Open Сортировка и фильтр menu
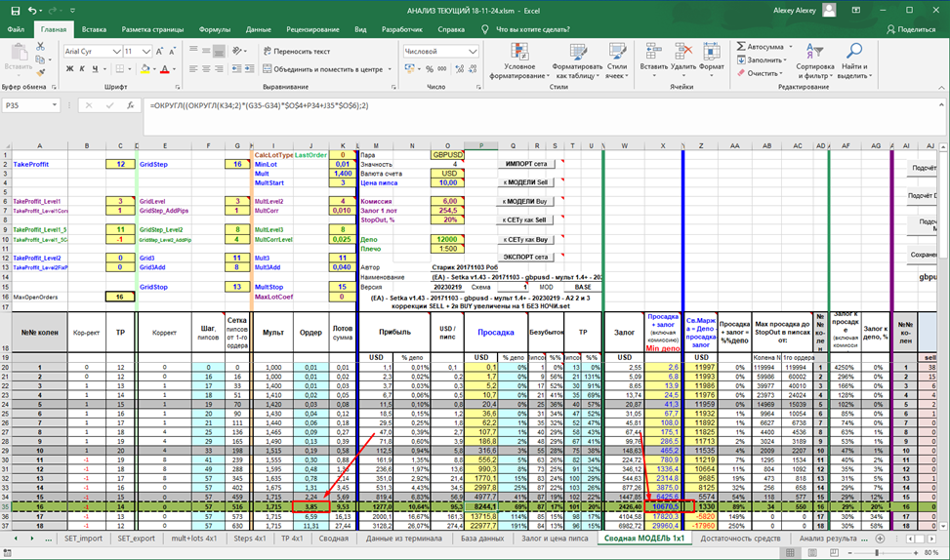This screenshot has height=560, width=950. coord(815,61)
